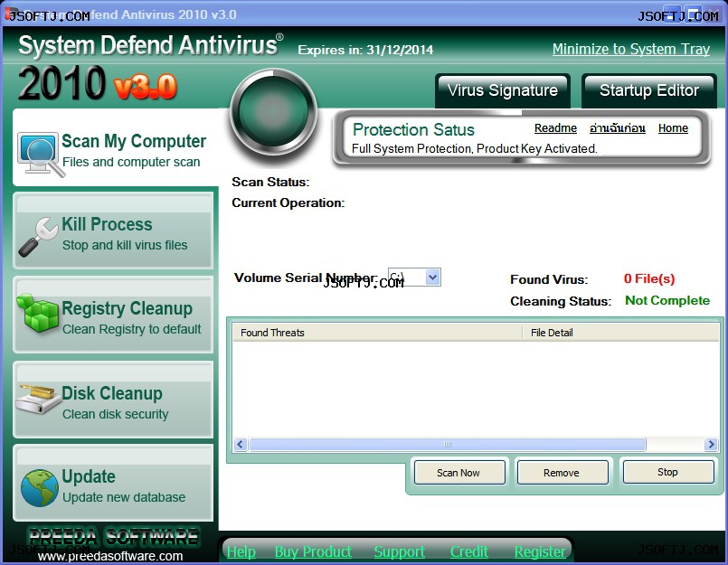Open the Thai read-me-first link
This screenshot has width=728, height=565.
click(617, 127)
